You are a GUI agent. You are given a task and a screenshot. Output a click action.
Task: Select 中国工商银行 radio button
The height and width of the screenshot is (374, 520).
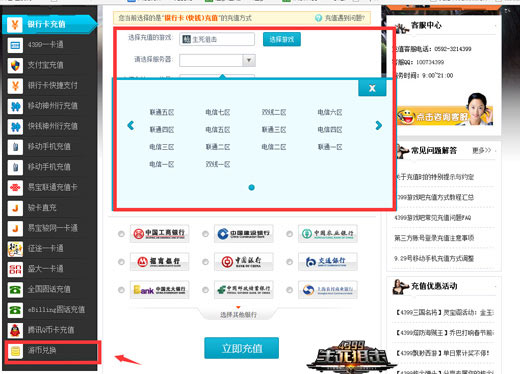[121, 234]
